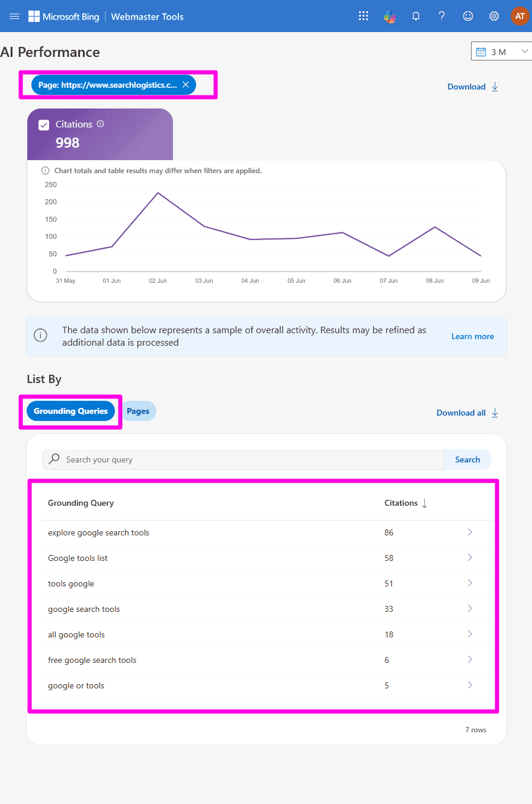The width and height of the screenshot is (532, 804).
Task: Click the calendar icon in date range
Action: [481, 52]
